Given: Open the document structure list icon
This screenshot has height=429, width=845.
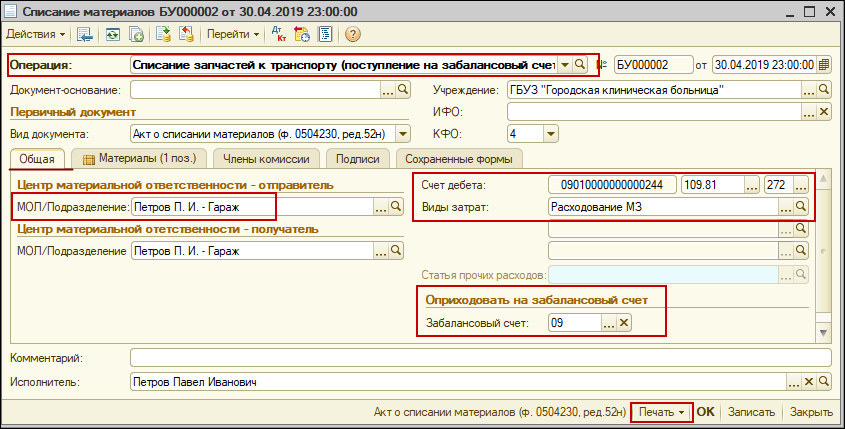Looking at the screenshot, I should coord(325,34).
